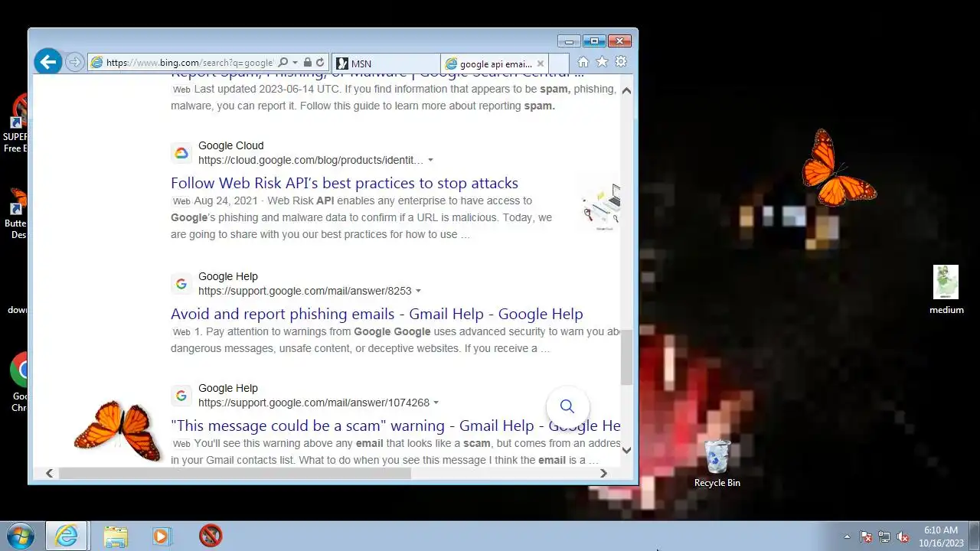
Task: Close the google api email tab
Action: tap(541, 64)
